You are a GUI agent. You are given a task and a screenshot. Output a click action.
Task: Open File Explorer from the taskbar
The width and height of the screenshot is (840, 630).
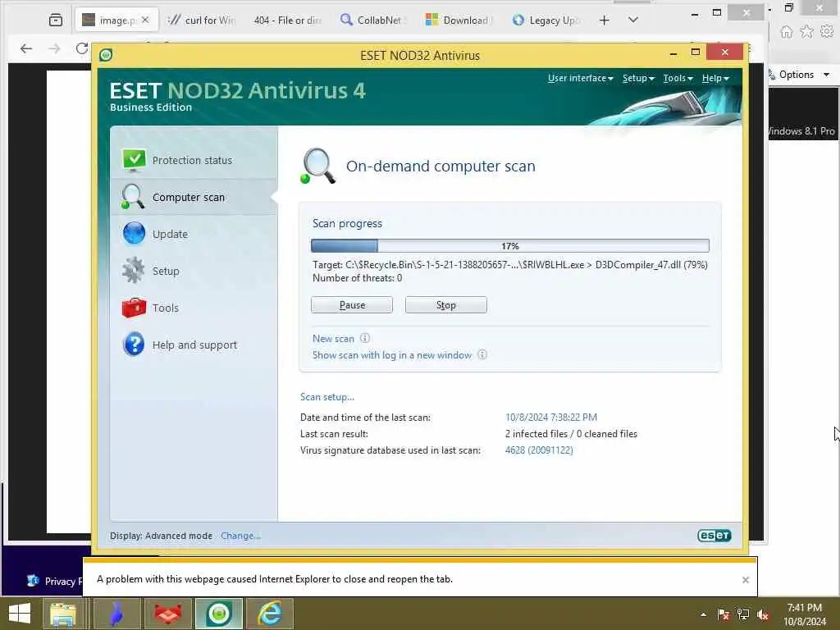(62, 614)
